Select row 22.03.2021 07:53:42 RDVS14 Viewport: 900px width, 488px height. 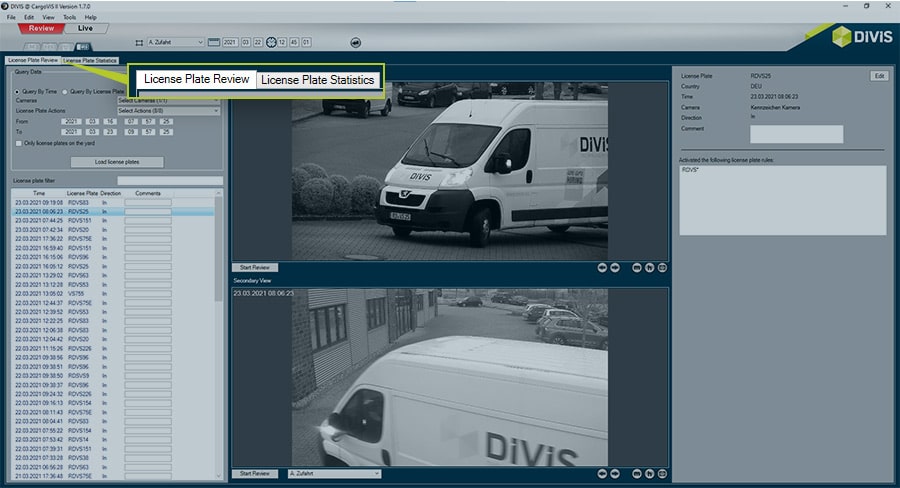click(x=112, y=440)
